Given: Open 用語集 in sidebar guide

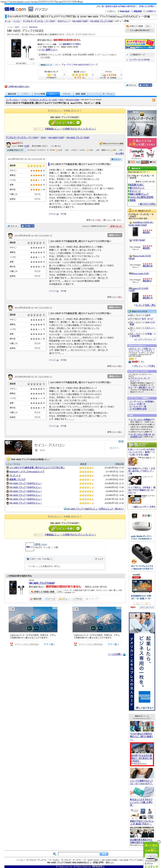Looking at the screenshot, I should point(133,200).
